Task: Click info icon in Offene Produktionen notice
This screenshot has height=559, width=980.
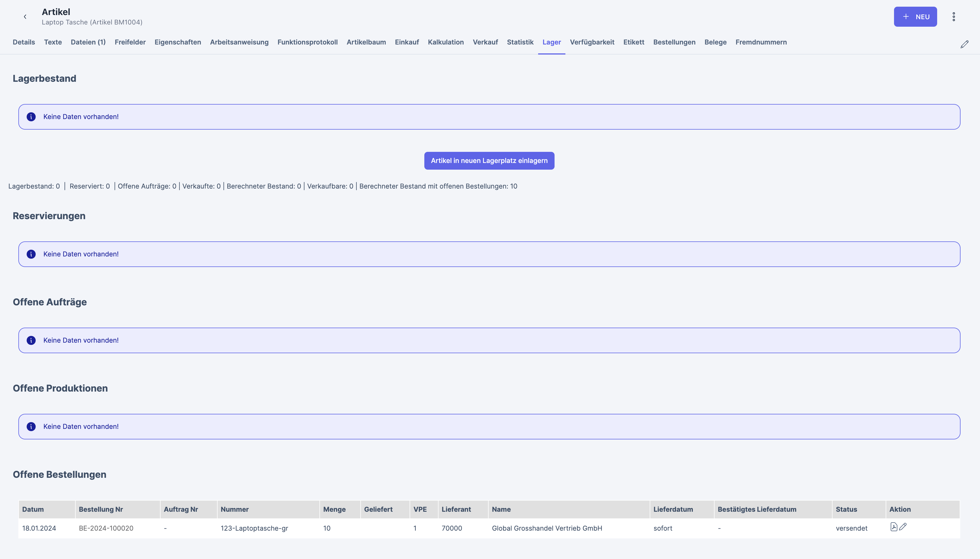Action: (x=31, y=427)
